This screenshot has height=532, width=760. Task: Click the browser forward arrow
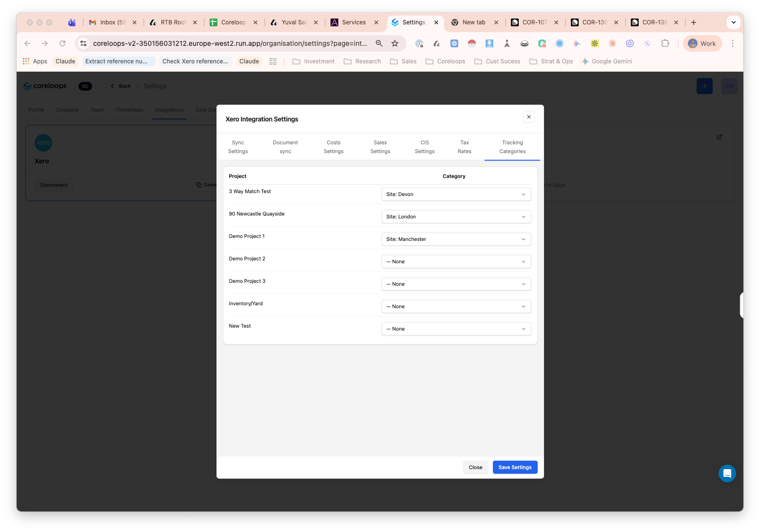[x=45, y=43]
